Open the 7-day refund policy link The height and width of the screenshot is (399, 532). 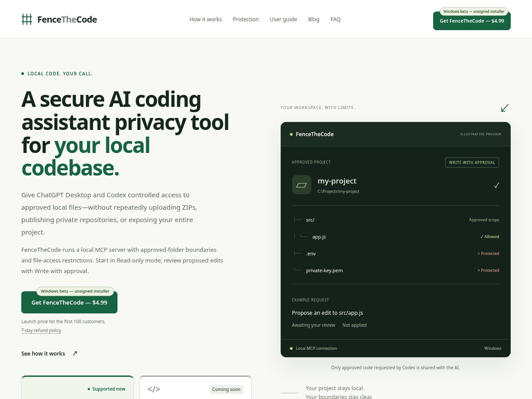pyautogui.click(x=41, y=330)
